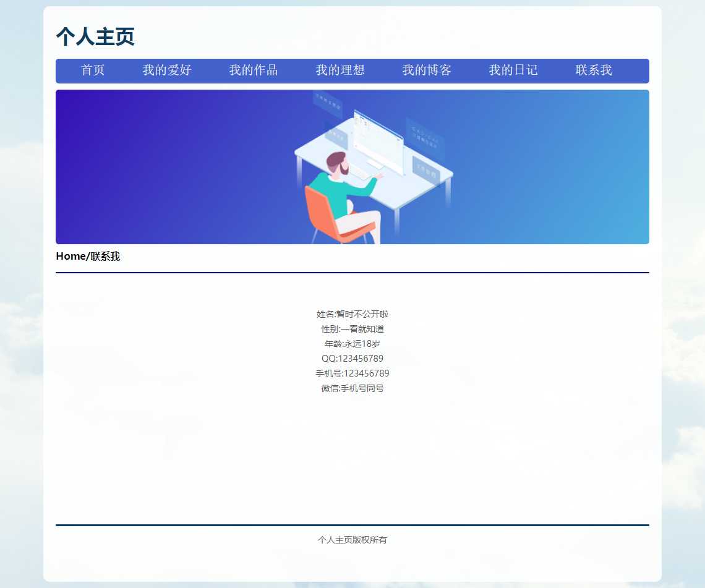This screenshot has width=705, height=588.
Task: Click the 年龄:永远18岁 line
Action: click(x=352, y=344)
